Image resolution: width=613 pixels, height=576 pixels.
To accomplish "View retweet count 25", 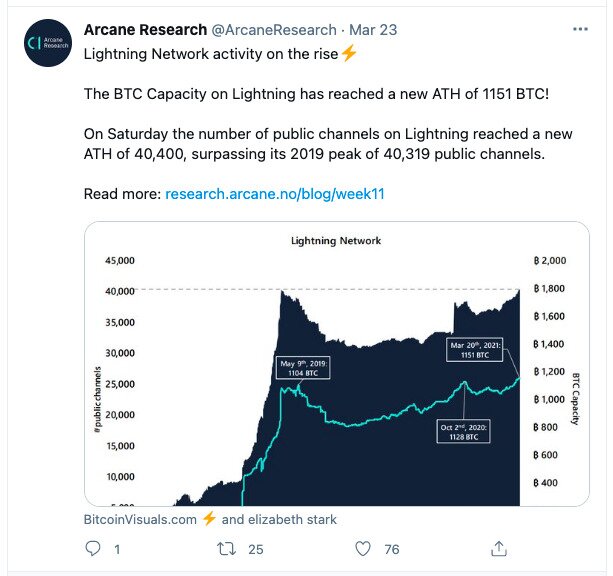I will tap(256, 549).
